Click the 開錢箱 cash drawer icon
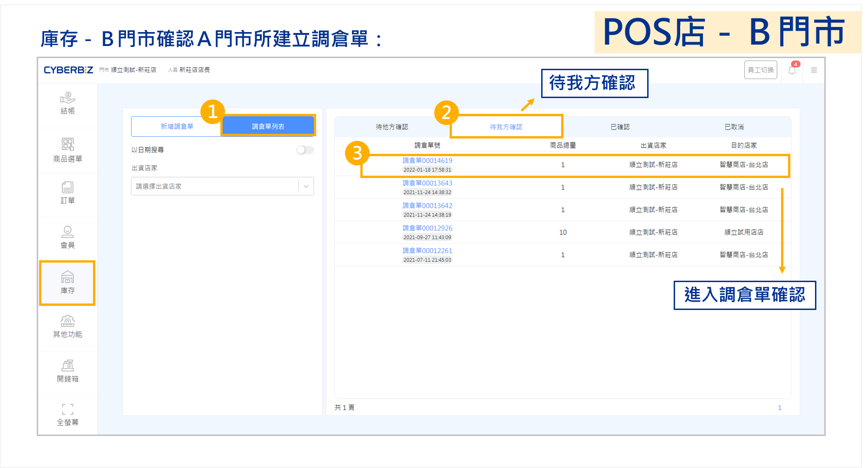Viewport: 868px width, 468px height. pos(67,371)
